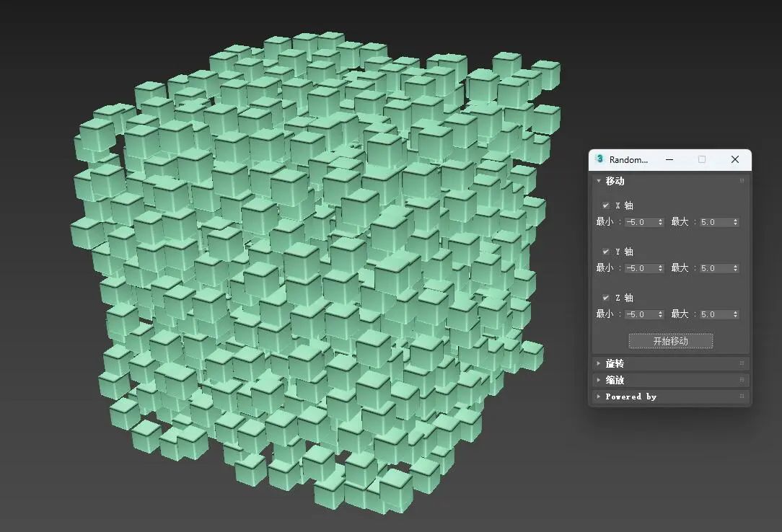
Task: Uncheck the Z 轴 checkbox
Action: click(x=605, y=298)
